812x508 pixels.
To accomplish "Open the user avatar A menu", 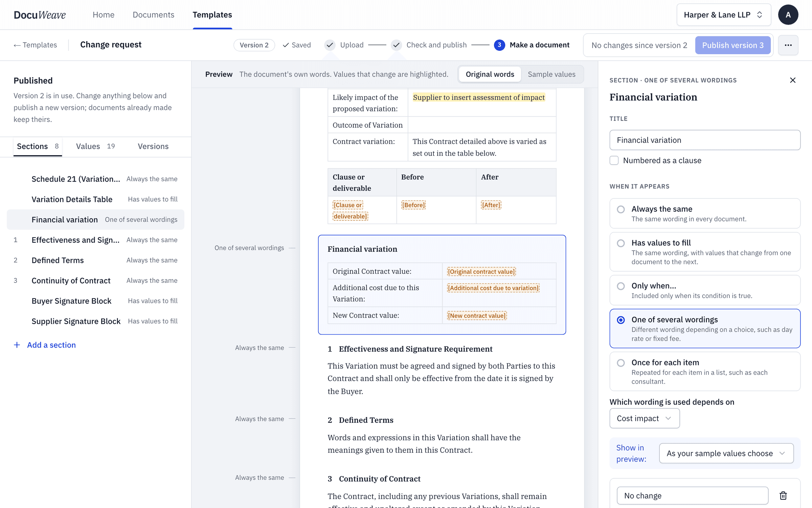I will [x=788, y=15].
